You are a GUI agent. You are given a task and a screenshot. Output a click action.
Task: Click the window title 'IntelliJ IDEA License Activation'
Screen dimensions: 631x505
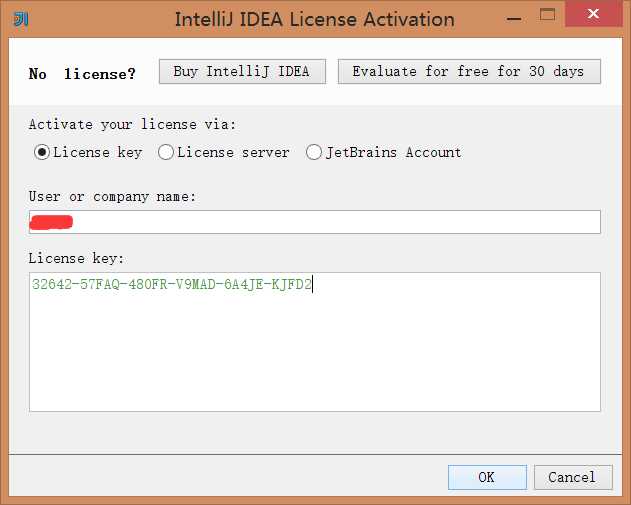point(315,19)
